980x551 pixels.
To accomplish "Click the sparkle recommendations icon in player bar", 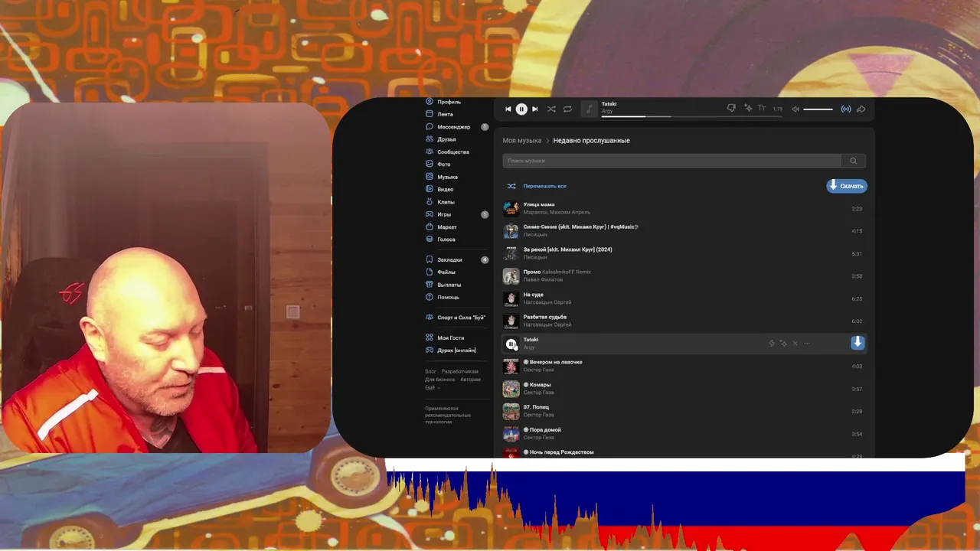I will pyautogui.click(x=748, y=109).
